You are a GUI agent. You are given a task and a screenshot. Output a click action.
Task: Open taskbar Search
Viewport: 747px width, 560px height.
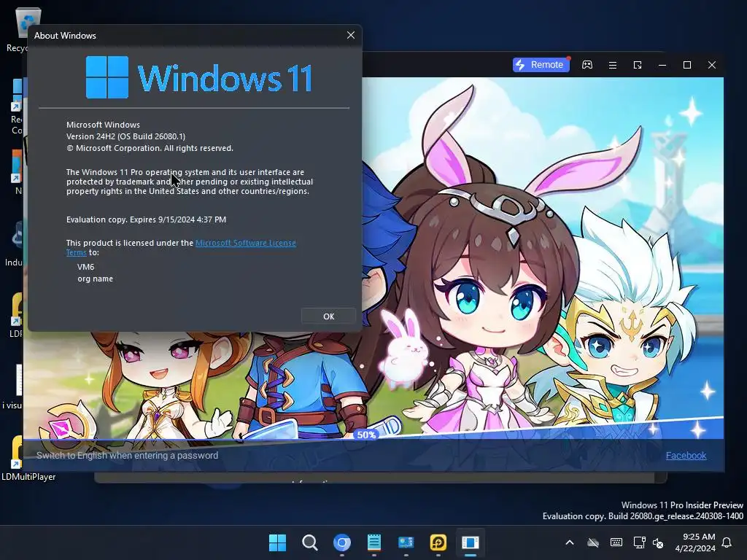tap(309, 542)
